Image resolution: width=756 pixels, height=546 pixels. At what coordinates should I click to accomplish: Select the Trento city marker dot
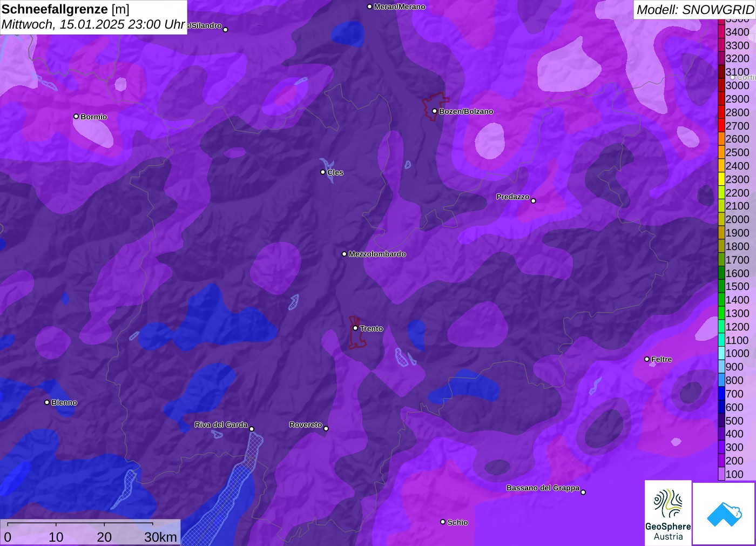tap(355, 328)
